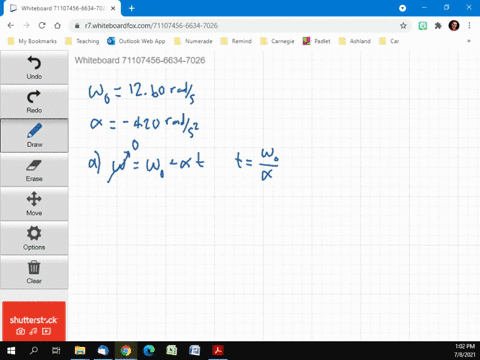Open Windows taskbar search

(x=34, y=351)
